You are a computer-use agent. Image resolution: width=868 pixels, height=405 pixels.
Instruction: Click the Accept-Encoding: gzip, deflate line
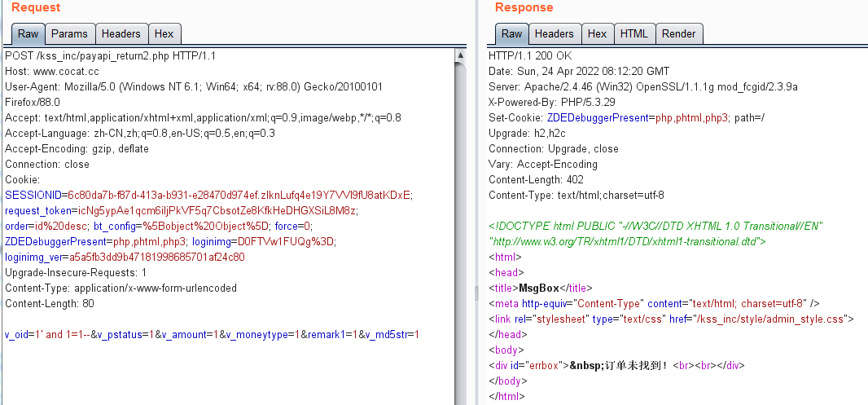(77, 149)
